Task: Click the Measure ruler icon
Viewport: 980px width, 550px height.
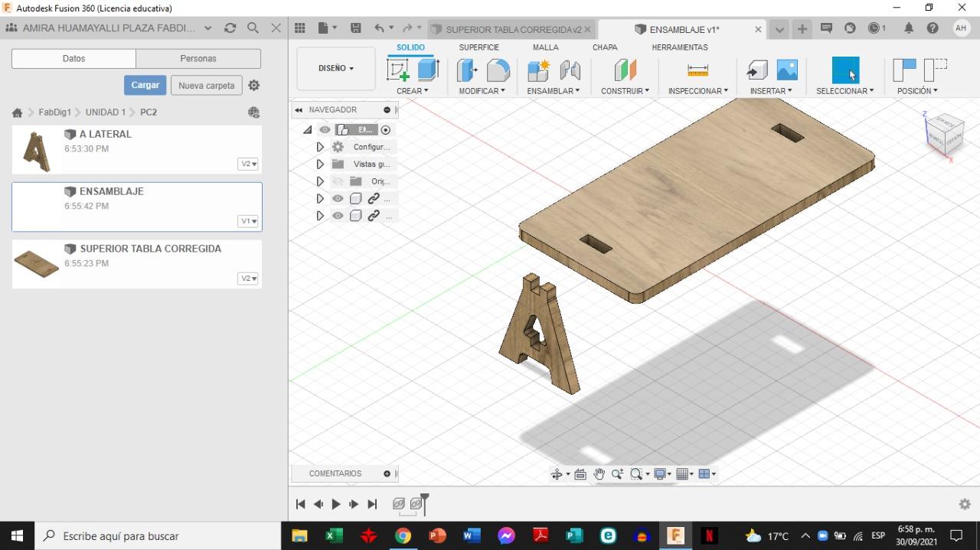Action: pos(697,70)
